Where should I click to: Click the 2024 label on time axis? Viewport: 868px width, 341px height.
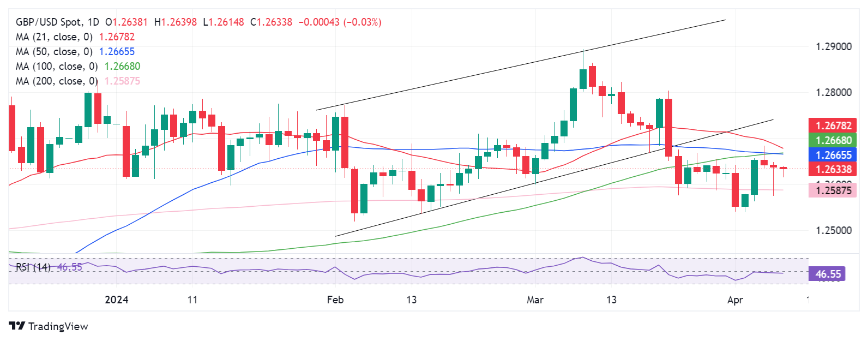[117, 300]
